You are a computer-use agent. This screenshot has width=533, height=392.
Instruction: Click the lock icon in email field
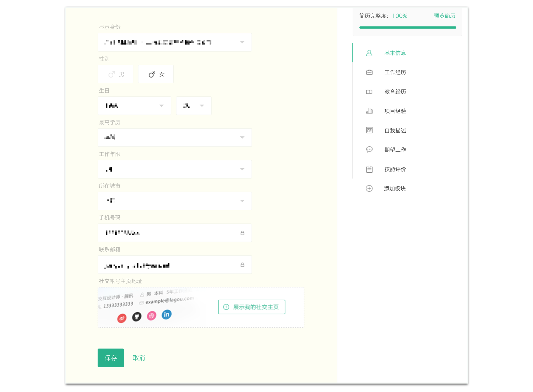pyautogui.click(x=242, y=265)
